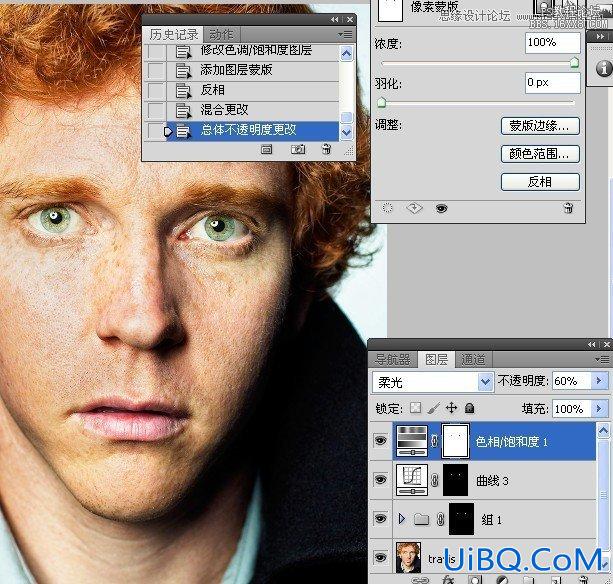Screen dimensions: 613x584
Task: Set history brush source for 混合更改 step
Action: pos(156,111)
